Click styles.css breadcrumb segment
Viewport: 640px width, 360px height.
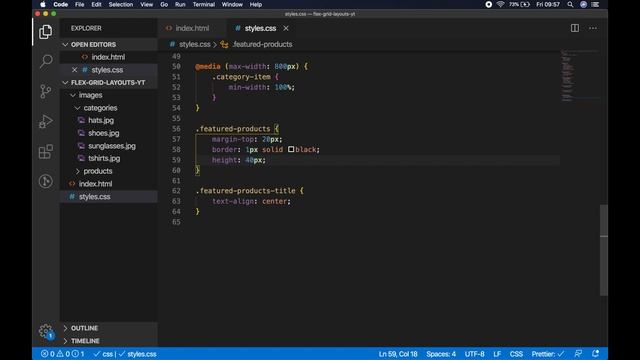[195, 44]
